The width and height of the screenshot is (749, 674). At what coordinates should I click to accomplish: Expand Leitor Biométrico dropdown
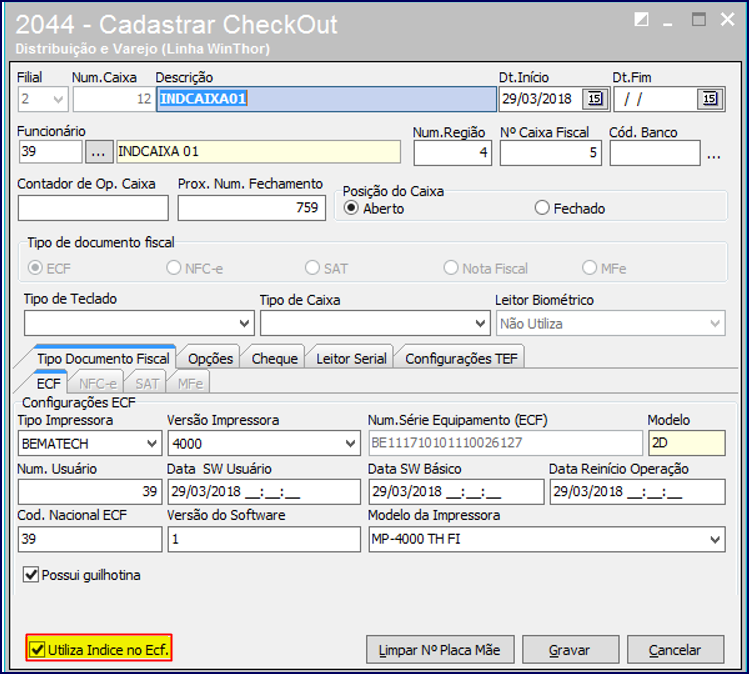[x=715, y=324]
